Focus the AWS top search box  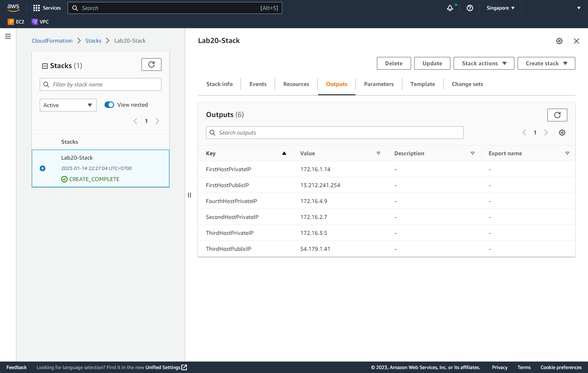tap(175, 8)
